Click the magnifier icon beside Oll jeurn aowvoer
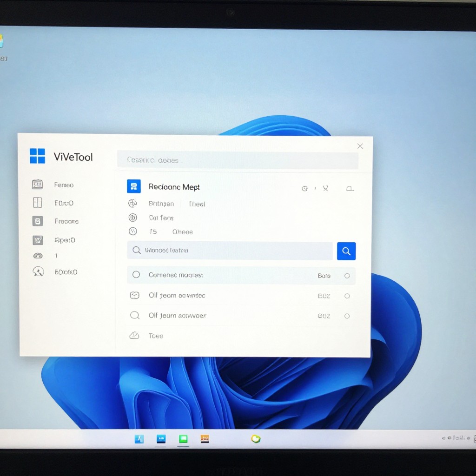Image resolution: width=476 pixels, height=476 pixels. [x=134, y=316]
